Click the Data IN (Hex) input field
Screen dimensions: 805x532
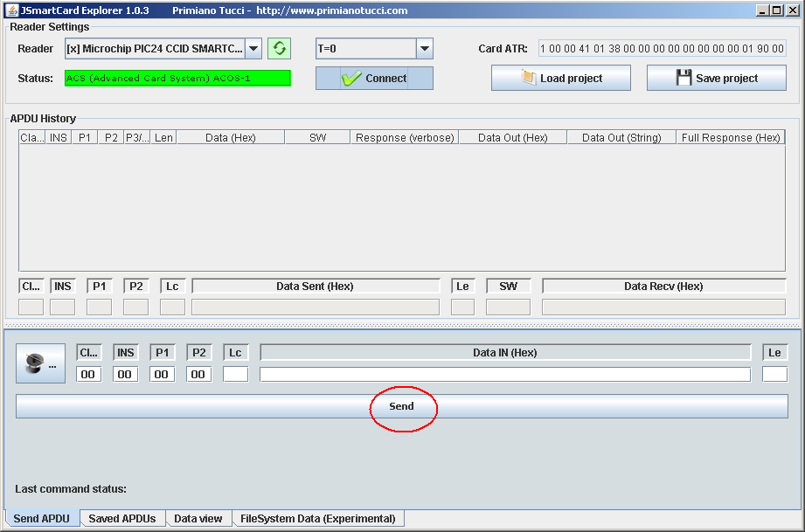point(504,374)
